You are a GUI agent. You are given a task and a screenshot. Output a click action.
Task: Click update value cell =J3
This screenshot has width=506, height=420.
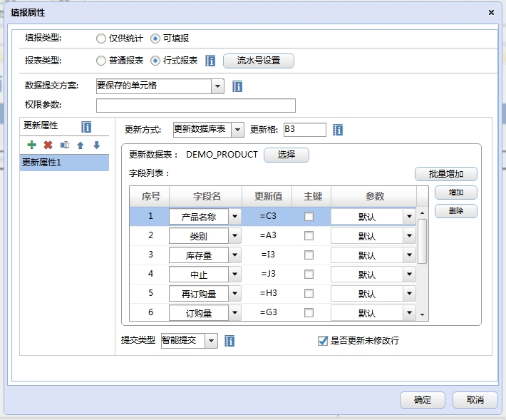(268, 274)
